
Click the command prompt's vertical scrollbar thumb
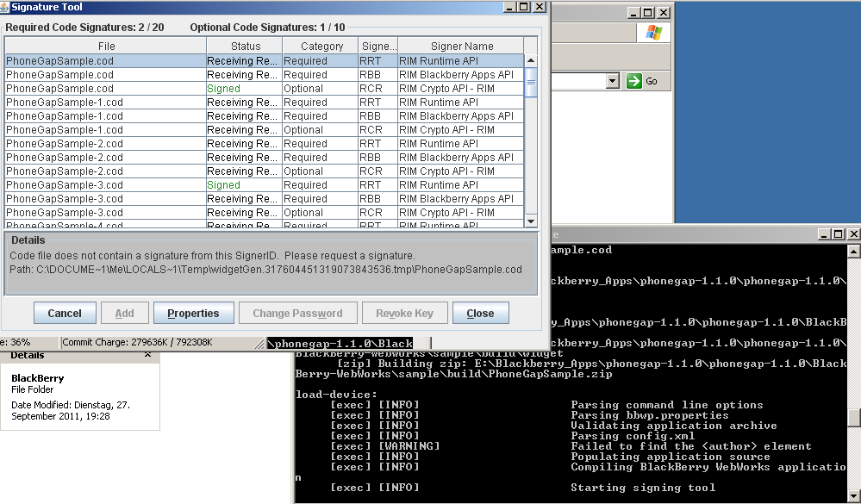tap(854, 417)
